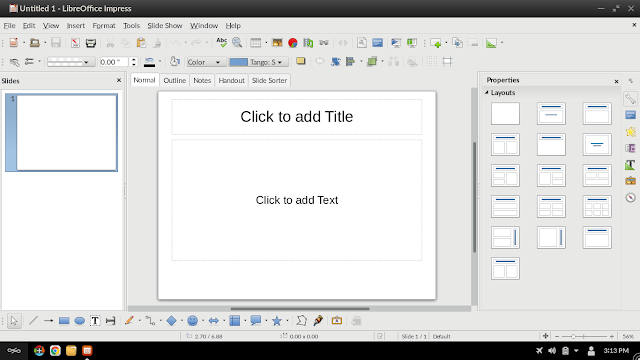This screenshot has height=360, width=640.
Task: Increase line width with stepper up arrow
Action: pyautogui.click(x=133, y=59)
